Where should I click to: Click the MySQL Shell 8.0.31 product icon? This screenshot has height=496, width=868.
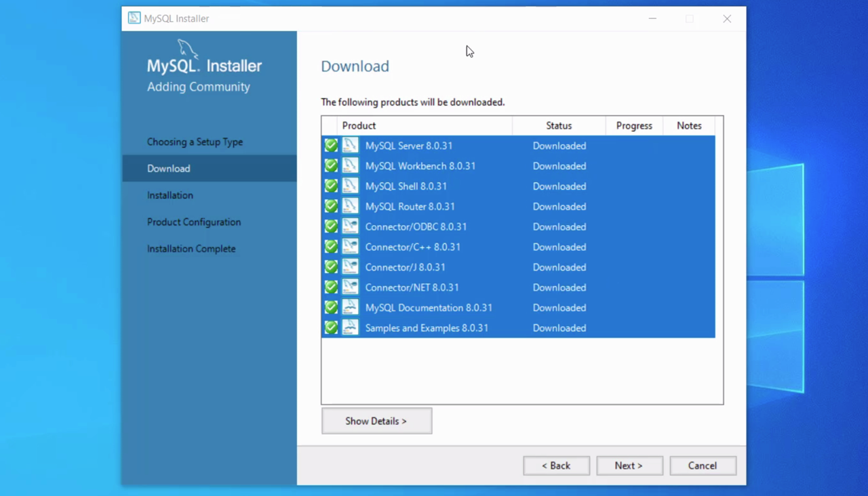pyautogui.click(x=350, y=186)
